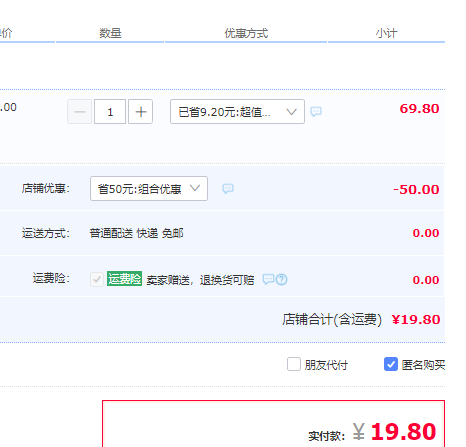Toggle the 运费险 checkbox
The width and height of the screenshot is (466, 447).
(x=97, y=279)
